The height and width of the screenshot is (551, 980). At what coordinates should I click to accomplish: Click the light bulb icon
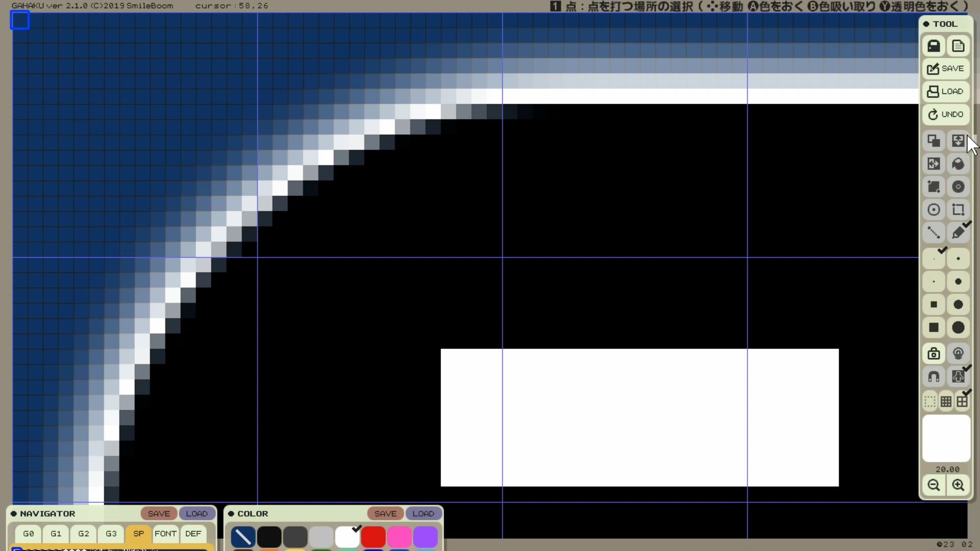point(958,354)
